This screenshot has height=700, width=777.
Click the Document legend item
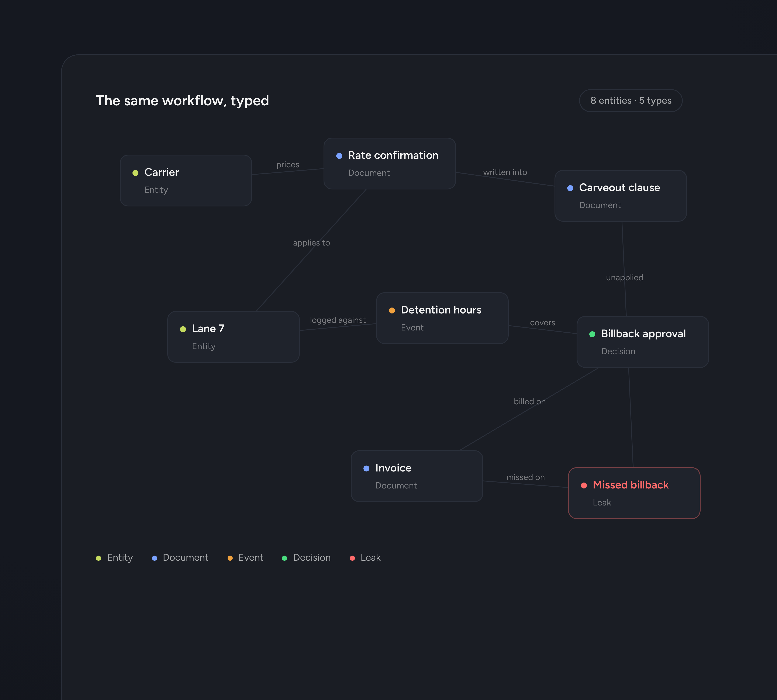coord(180,558)
